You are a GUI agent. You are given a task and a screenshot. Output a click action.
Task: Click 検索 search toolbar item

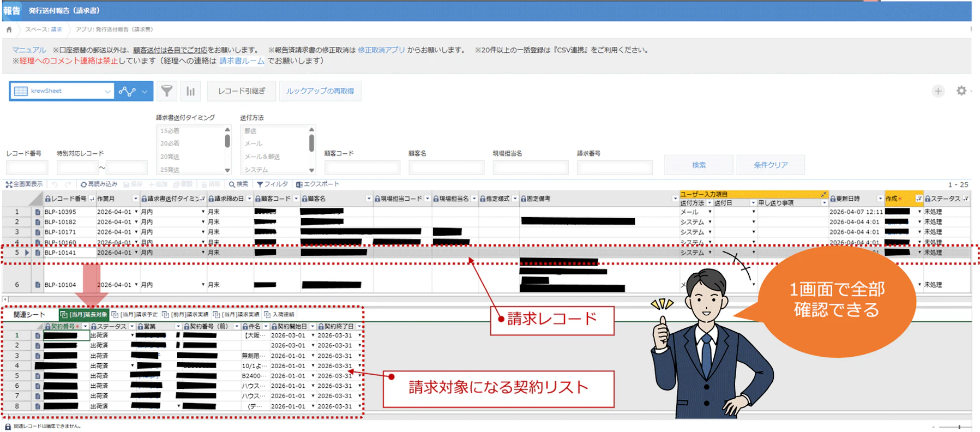(x=238, y=184)
